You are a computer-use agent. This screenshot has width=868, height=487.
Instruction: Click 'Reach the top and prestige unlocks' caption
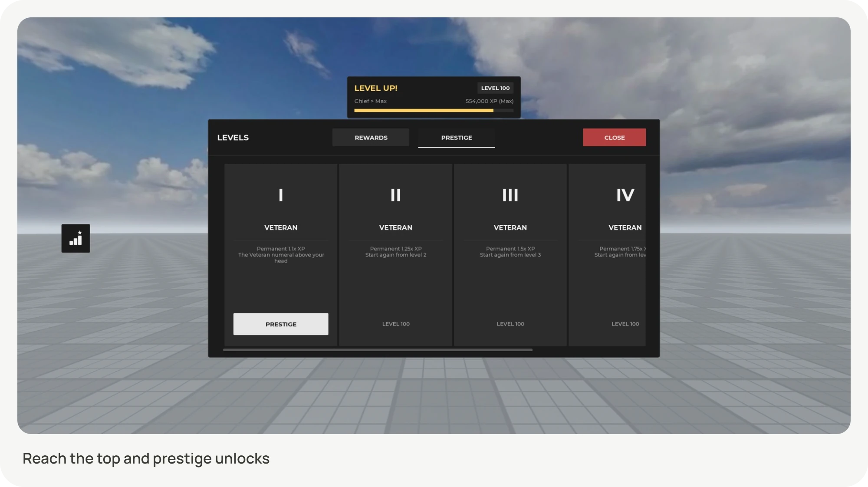146,458
